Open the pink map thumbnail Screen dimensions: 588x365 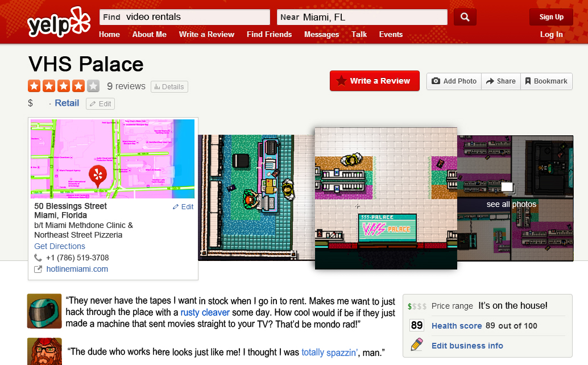113,159
